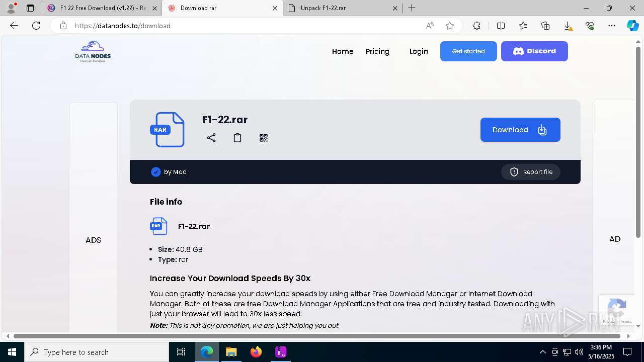Close the Download rar tab
The image size is (644, 362).
275,8
